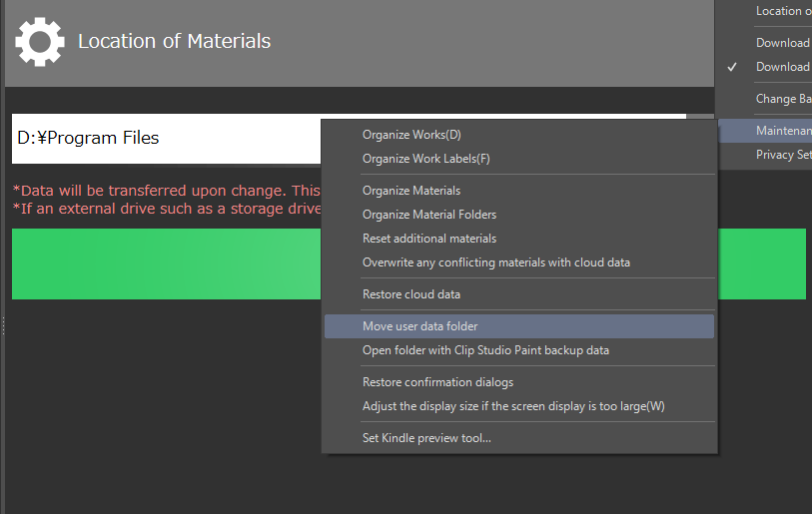Click Move user data folder

(x=419, y=326)
